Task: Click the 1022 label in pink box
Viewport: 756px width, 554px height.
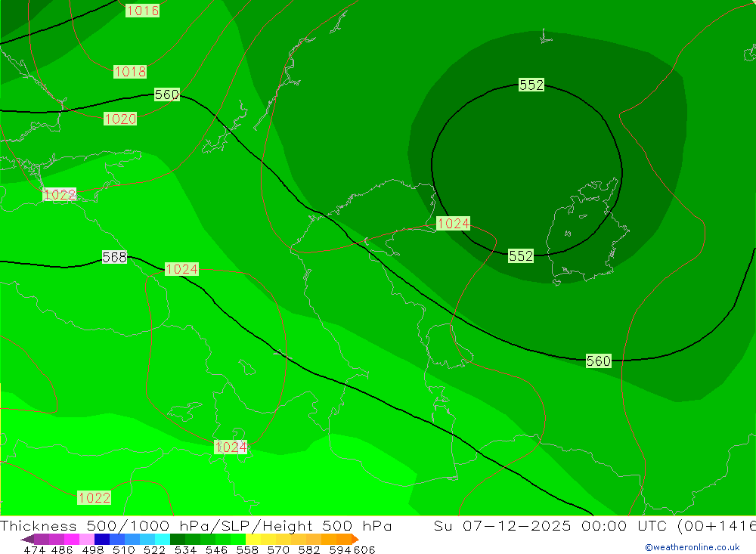Action: (x=59, y=194)
